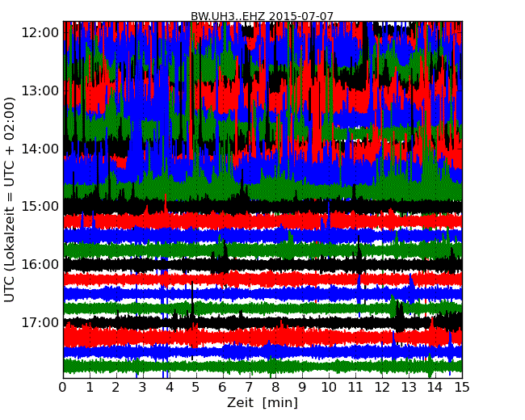525x420 pixels.
Task: Click the x-axis tick label 6
Action: tap(222, 388)
